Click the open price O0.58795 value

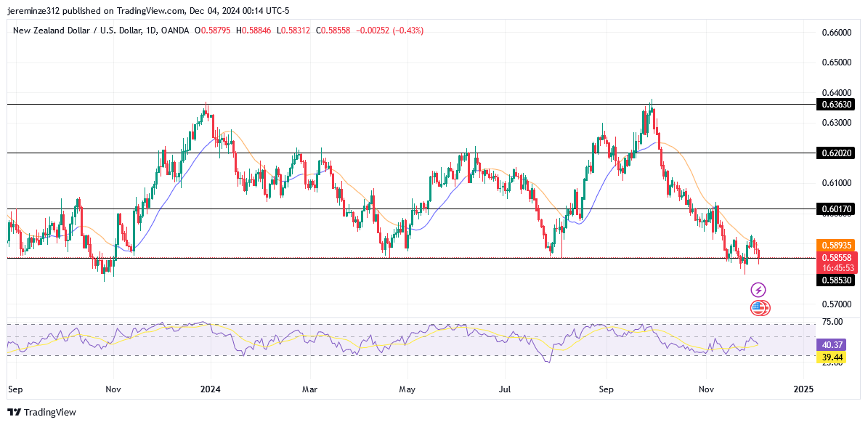click(214, 31)
